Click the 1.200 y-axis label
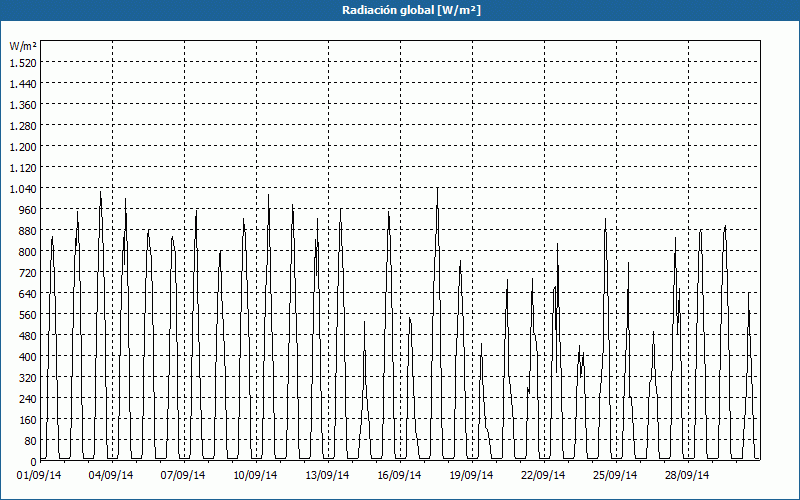This screenshot has width=800, height=500. pyautogui.click(x=23, y=147)
